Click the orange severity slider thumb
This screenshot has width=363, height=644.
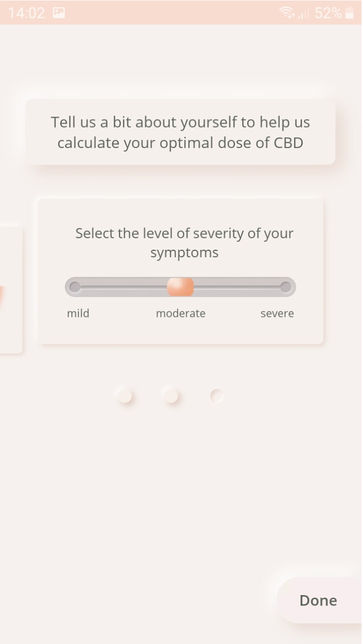[180, 287]
